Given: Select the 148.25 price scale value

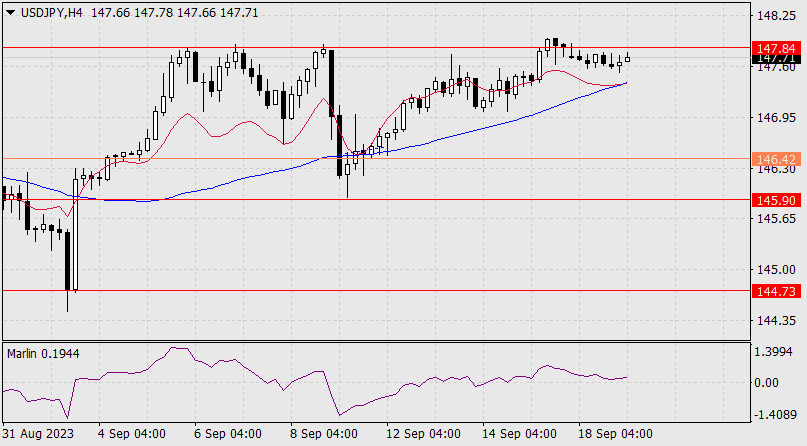Looking at the screenshot, I should pos(776,16).
